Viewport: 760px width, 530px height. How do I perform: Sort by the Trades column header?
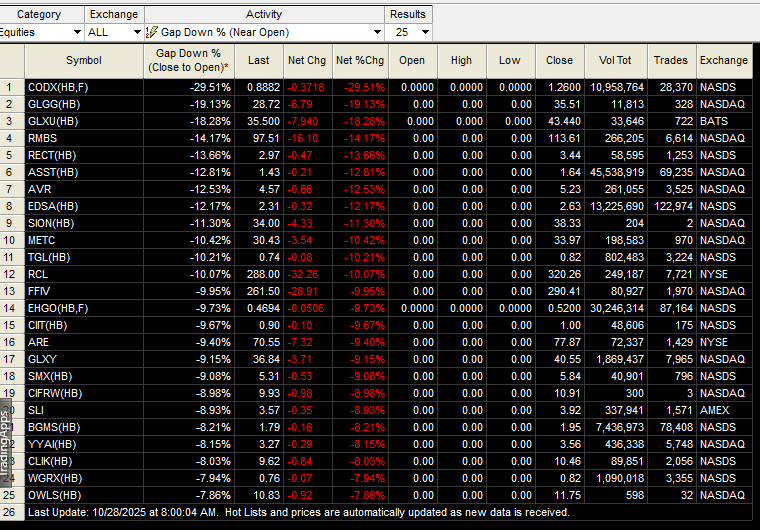click(x=671, y=61)
